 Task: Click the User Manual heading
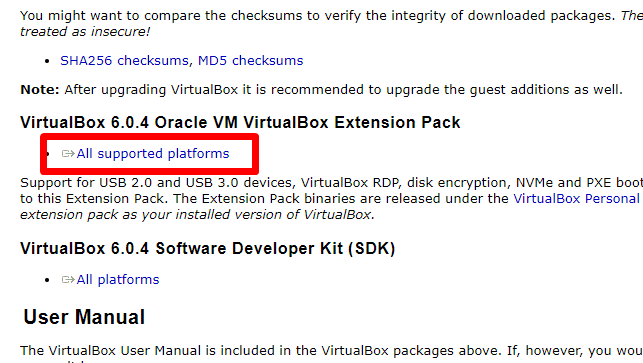tap(84, 317)
